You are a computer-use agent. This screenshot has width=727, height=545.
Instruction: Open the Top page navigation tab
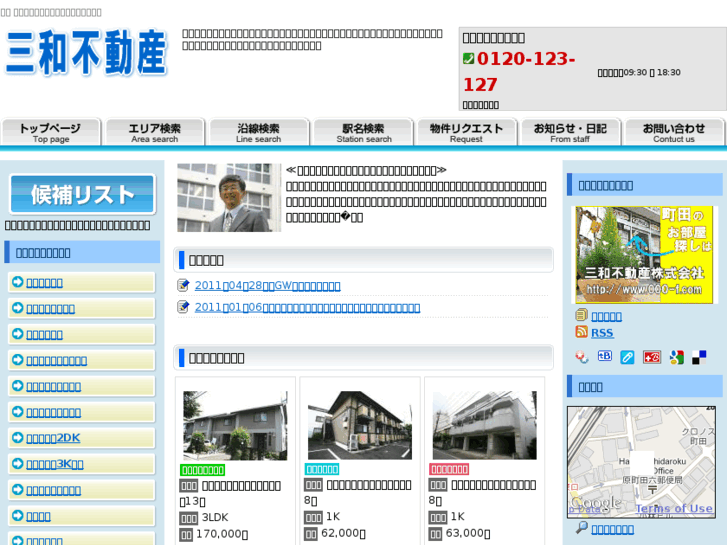51,132
